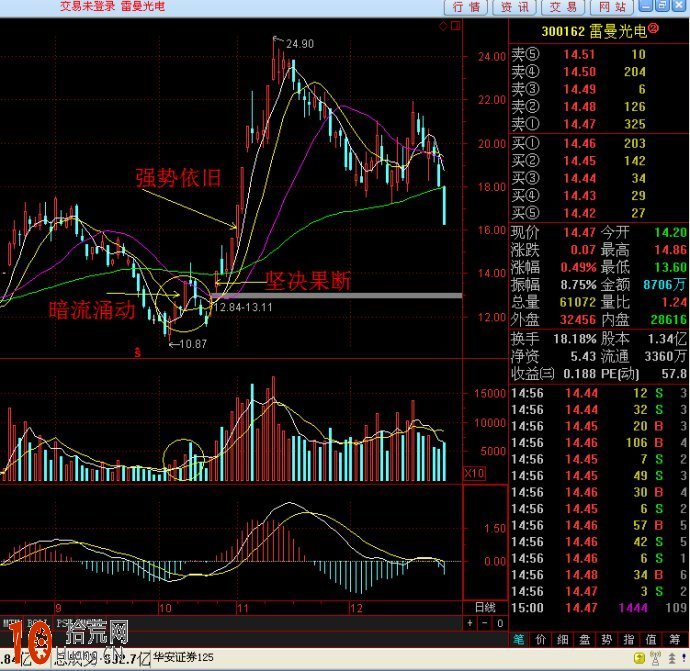Click the 15000 volume axis label
Screen dimensions: 690x671
[x=489, y=393]
